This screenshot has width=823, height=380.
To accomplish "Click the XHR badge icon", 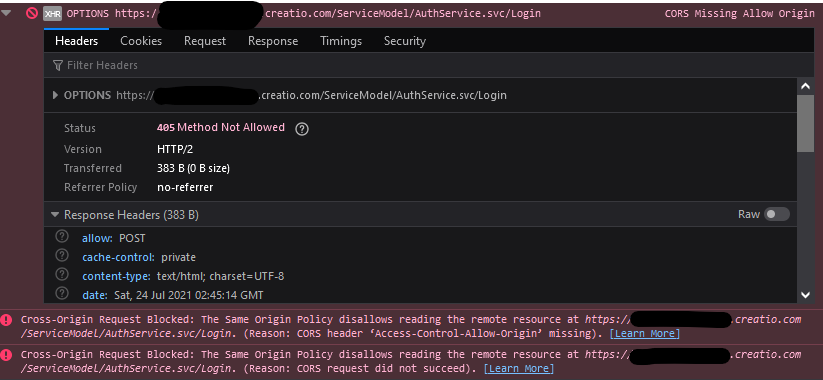I will click(x=52, y=14).
